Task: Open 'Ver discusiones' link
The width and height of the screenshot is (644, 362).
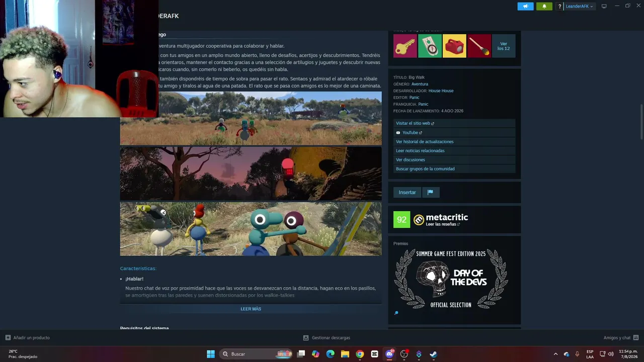Action: pos(454,160)
